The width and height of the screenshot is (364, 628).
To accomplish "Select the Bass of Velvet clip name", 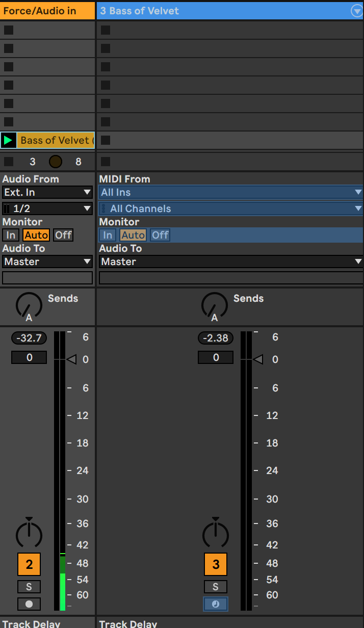I will coord(56,140).
